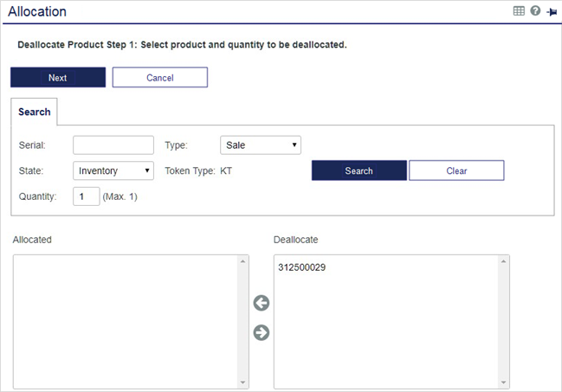The height and width of the screenshot is (392, 562).
Task: Click the right arrow to move item to Deallocate
Action: 261,333
